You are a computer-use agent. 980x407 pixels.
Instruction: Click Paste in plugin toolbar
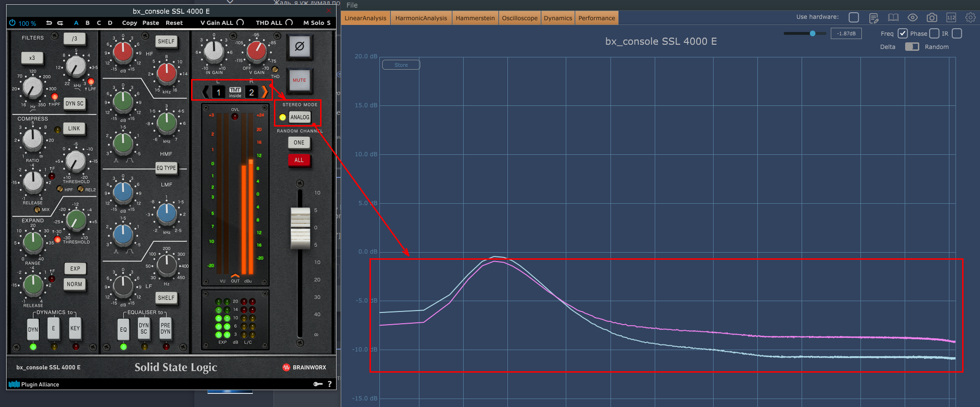click(x=151, y=23)
